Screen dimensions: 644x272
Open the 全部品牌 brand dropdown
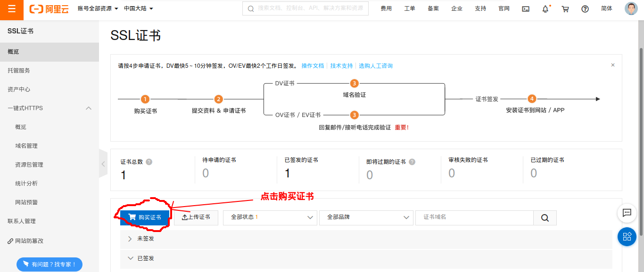pyautogui.click(x=366, y=217)
